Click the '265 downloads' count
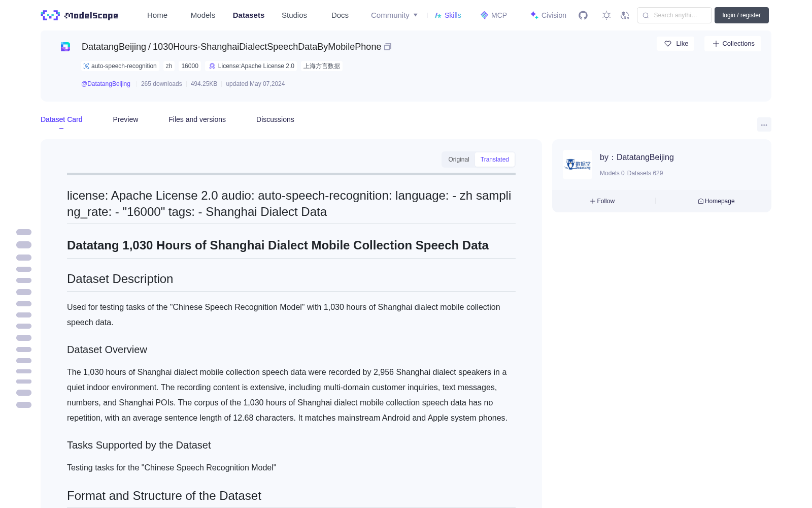The image size is (812, 508). (x=161, y=84)
